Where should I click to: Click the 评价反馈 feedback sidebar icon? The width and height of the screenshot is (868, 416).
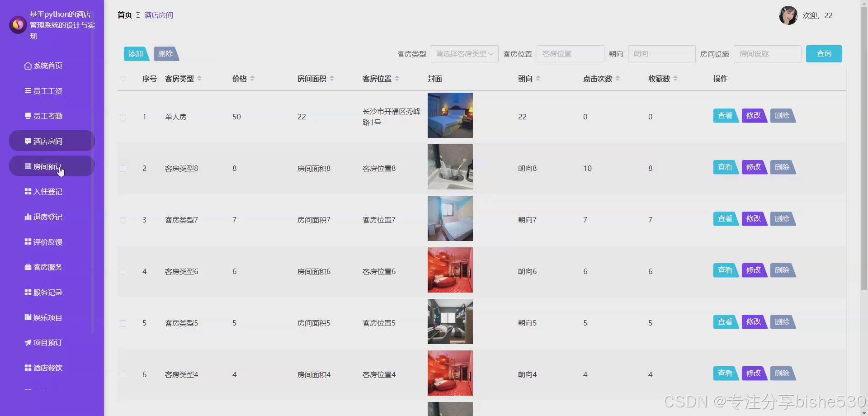click(x=28, y=241)
